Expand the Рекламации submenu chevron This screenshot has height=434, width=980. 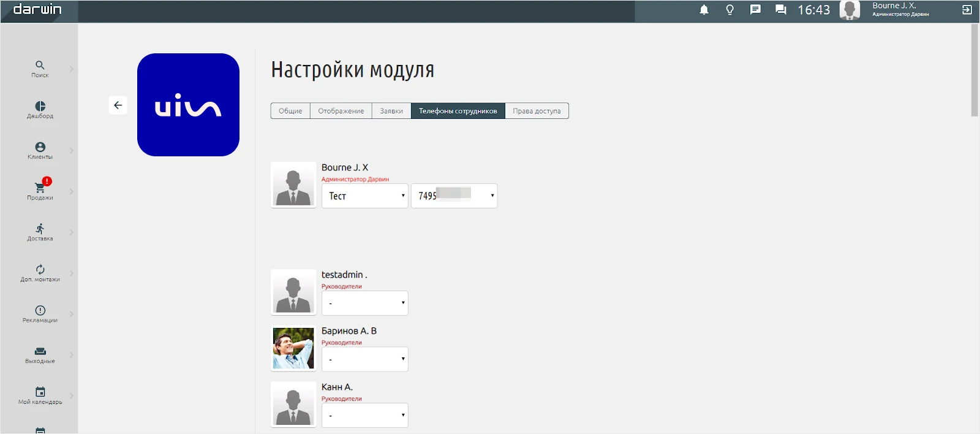[x=72, y=314]
